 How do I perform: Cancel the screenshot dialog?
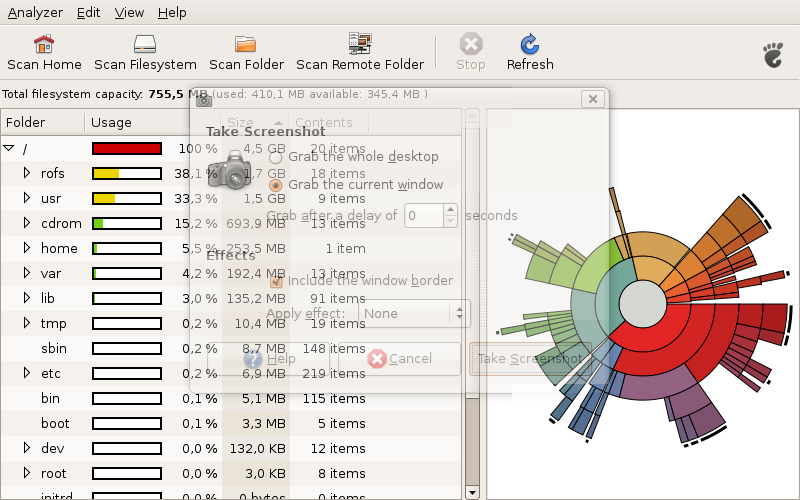click(x=399, y=359)
